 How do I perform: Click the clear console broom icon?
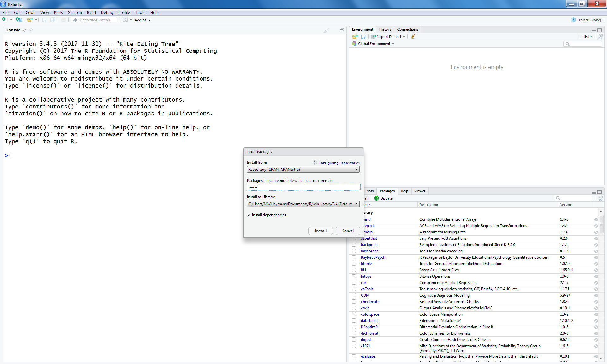click(x=326, y=30)
